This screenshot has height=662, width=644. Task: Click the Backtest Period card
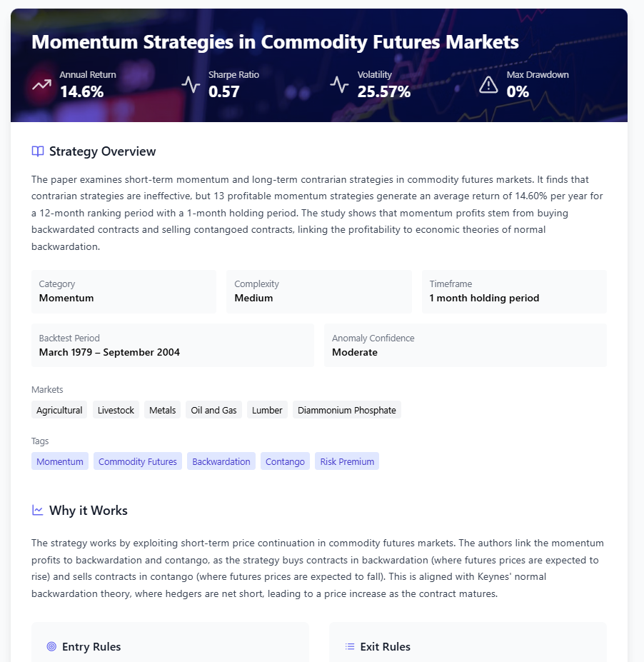pos(172,345)
